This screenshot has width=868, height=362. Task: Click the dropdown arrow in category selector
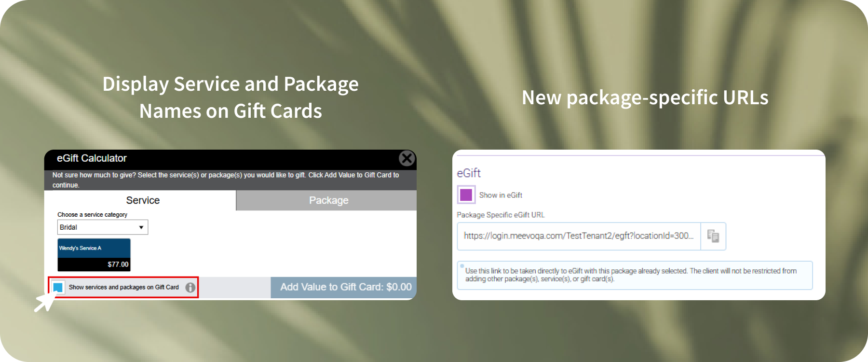pyautogui.click(x=141, y=227)
